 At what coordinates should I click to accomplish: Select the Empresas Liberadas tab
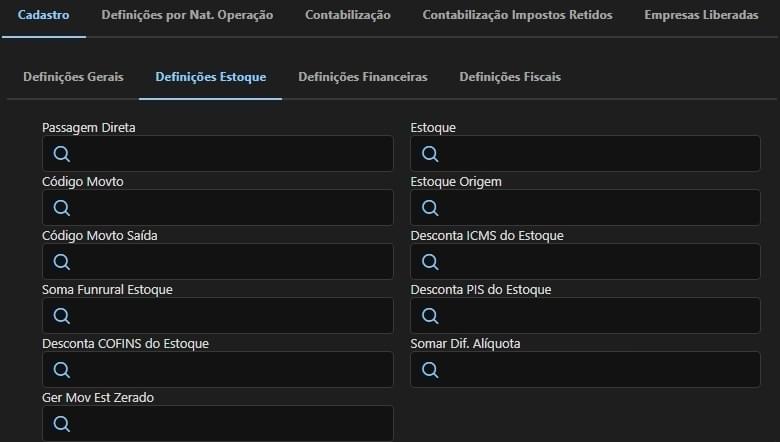(701, 16)
